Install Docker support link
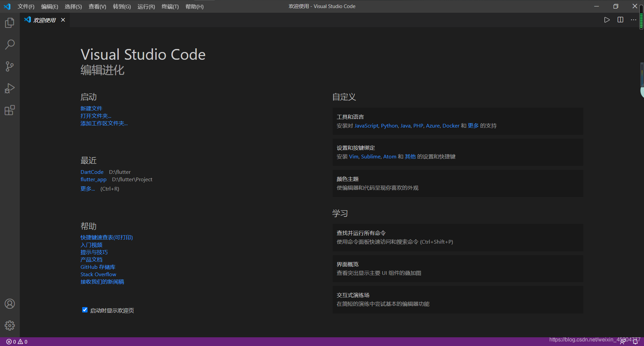Screen dimensions: 644x346 point(451,126)
